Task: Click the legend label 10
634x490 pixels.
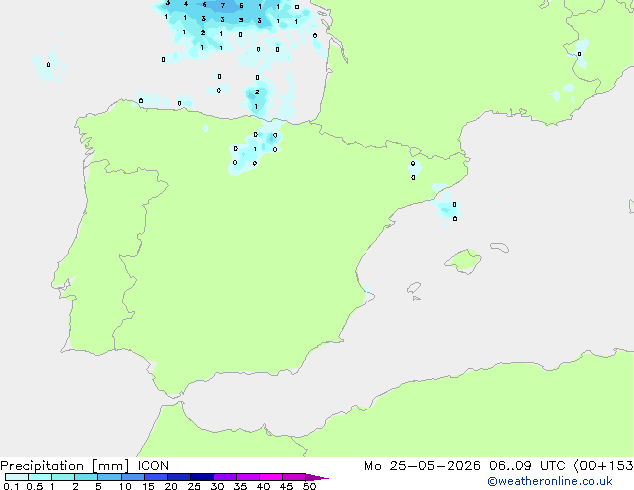Action: tap(125, 486)
